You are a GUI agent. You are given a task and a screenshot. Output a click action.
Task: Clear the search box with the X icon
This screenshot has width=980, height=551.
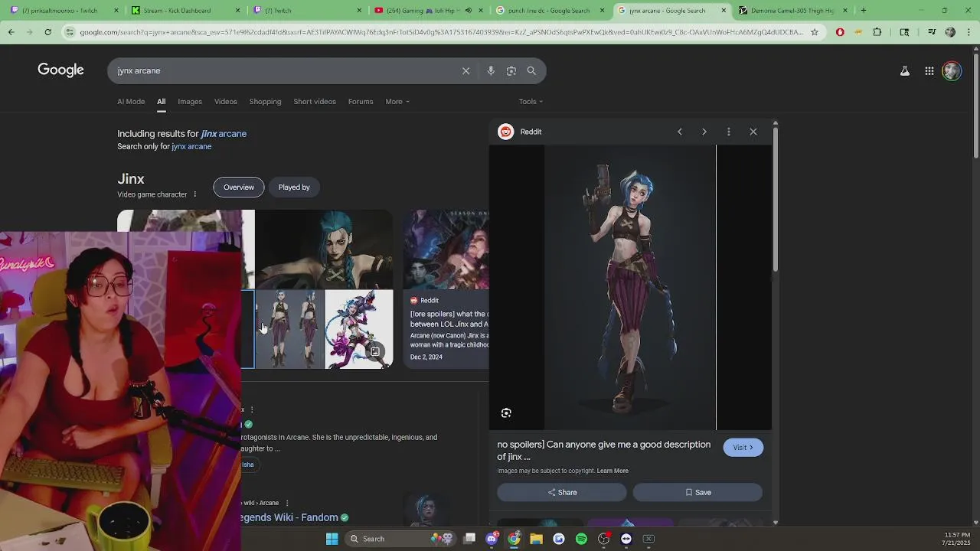coord(465,70)
